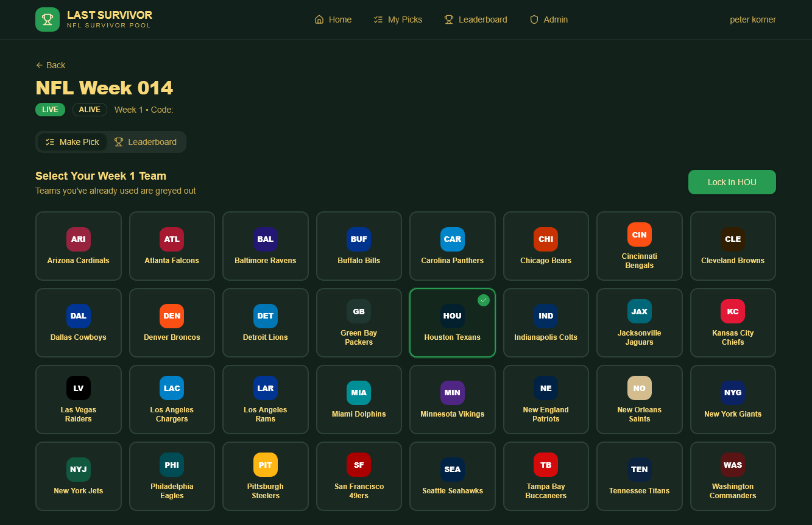The width and height of the screenshot is (812, 525).
Task: Deselect the checked Houston Texans card
Action: pos(452,323)
